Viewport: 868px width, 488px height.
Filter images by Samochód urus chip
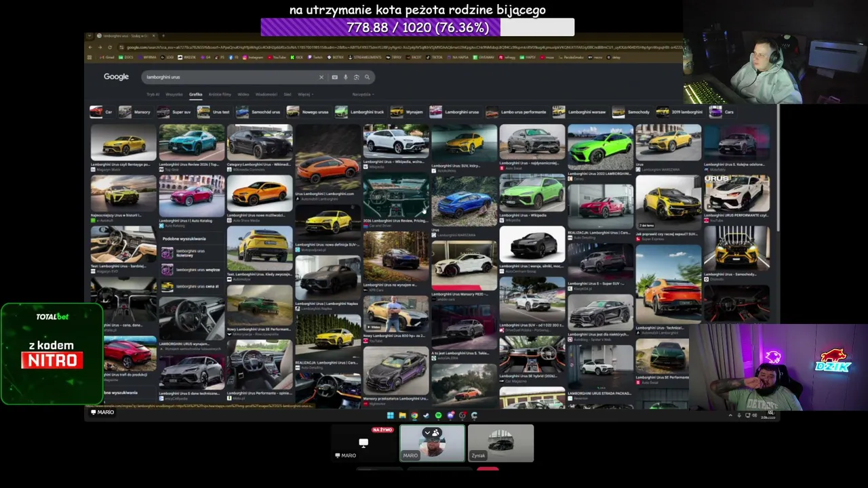258,112
